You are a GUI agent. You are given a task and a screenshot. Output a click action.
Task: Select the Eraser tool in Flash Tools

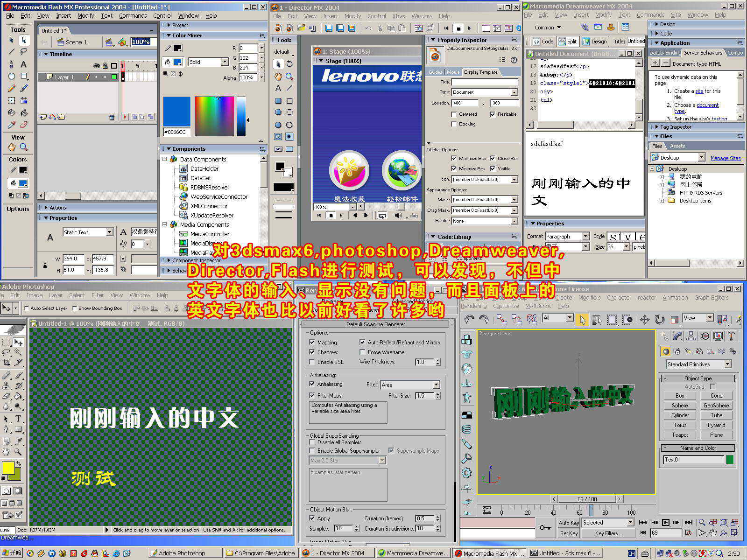pos(23,125)
